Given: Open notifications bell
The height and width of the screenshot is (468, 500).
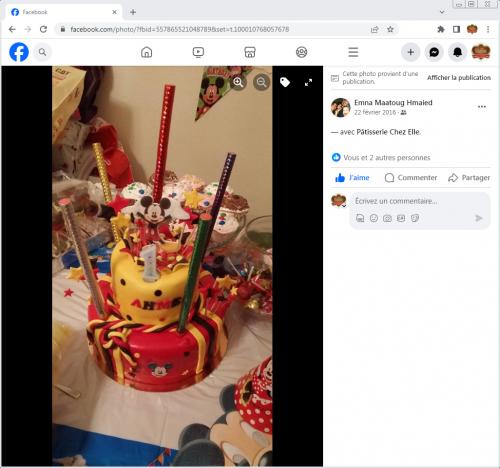Looking at the screenshot, I should pos(457,52).
